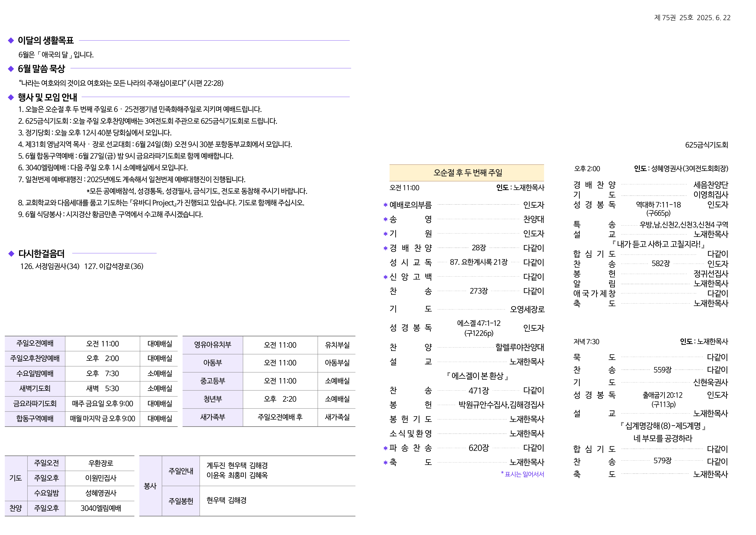This screenshot has height=535, width=756.
Task: Click diamond bullet beside 6월 말씀 묵상
Action: coord(11,69)
